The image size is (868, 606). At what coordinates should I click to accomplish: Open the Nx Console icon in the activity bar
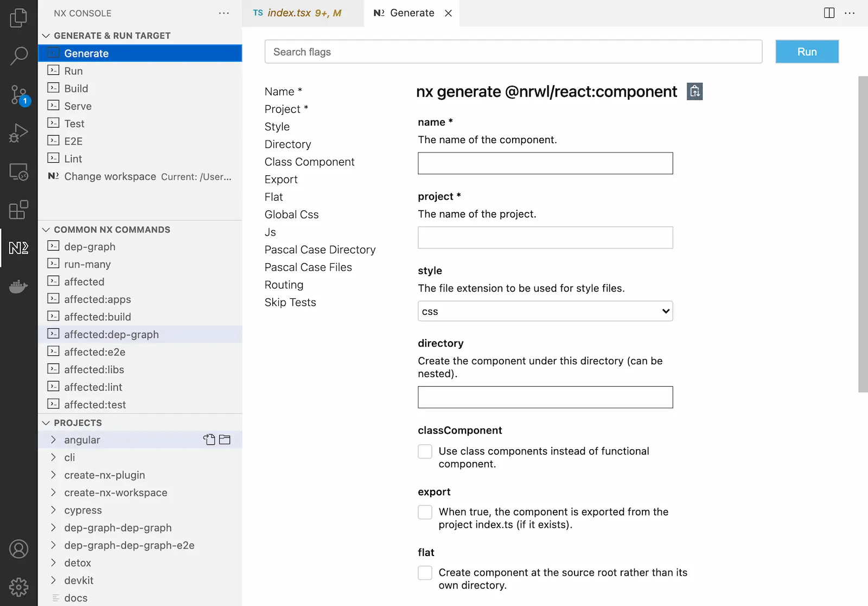tap(19, 248)
